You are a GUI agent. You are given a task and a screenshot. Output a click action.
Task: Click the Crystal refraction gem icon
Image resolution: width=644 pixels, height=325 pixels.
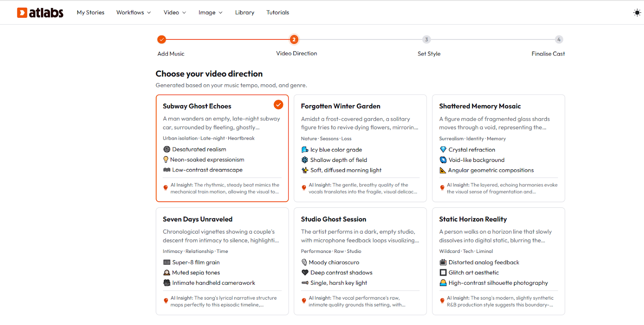pyautogui.click(x=443, y=149)
